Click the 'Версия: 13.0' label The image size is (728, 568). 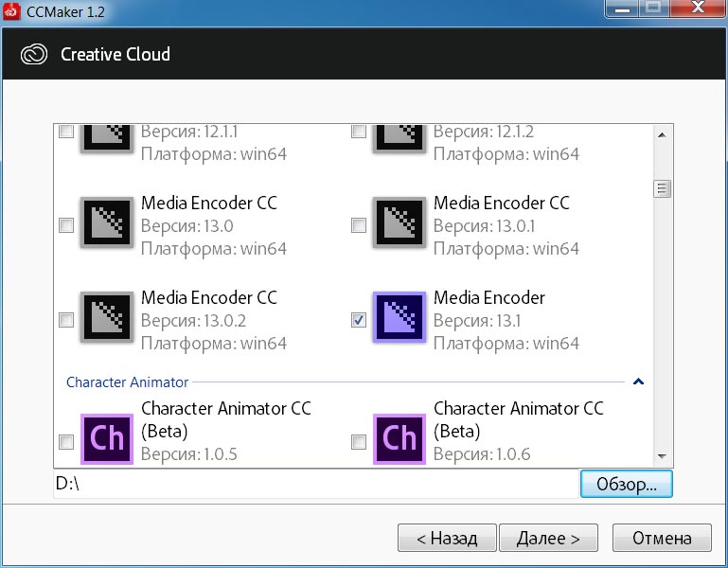click(187, 226)
